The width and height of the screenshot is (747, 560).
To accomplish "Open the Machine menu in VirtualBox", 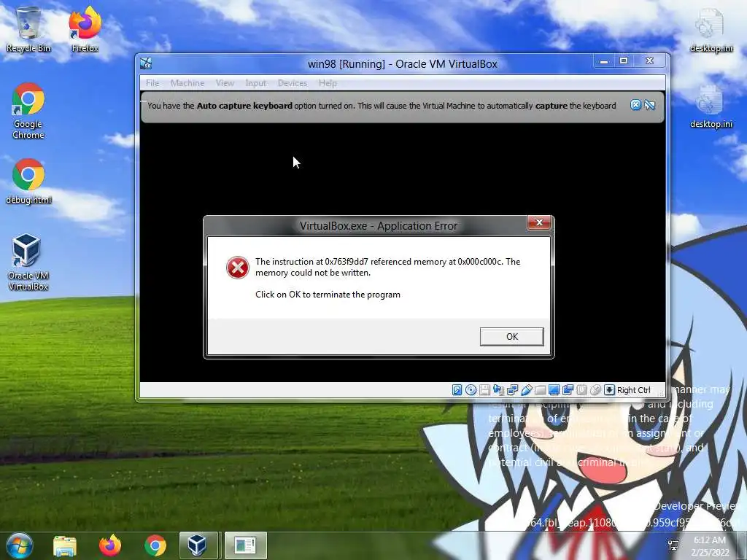I will pyautogui.click(x=187, y=83).
